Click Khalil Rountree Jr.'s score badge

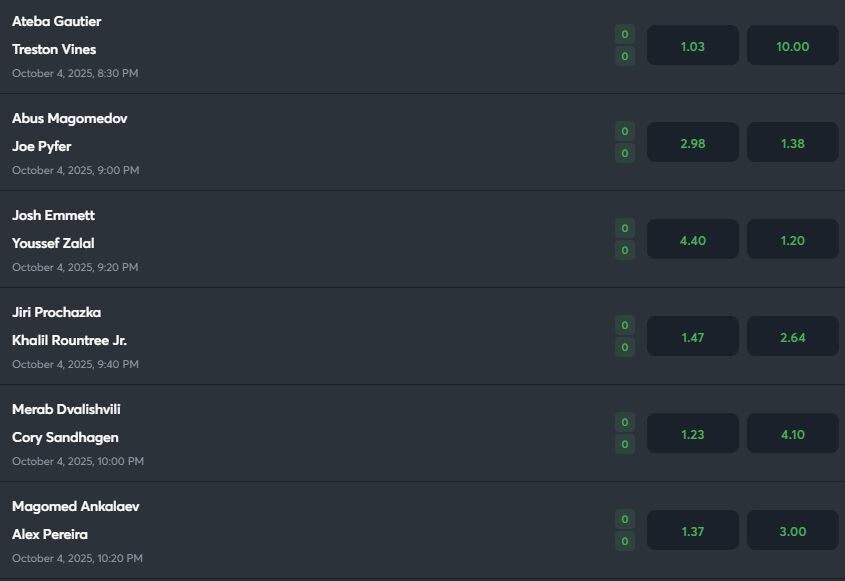click(x=625, y=347)
